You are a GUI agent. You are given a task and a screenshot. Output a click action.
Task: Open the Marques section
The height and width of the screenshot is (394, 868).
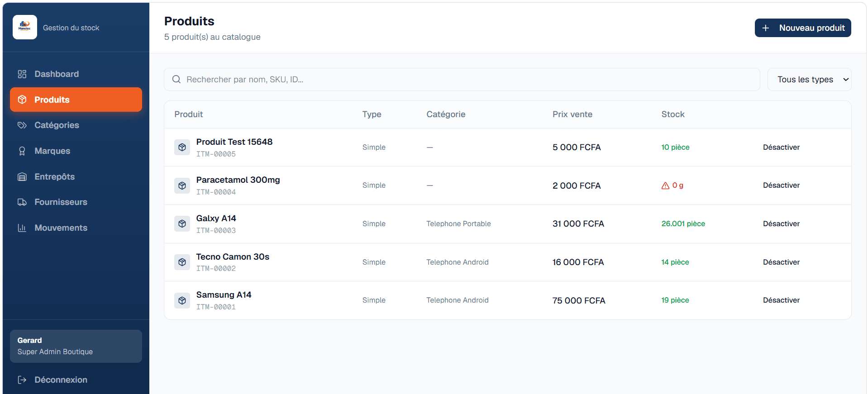[x=76, y=151]
